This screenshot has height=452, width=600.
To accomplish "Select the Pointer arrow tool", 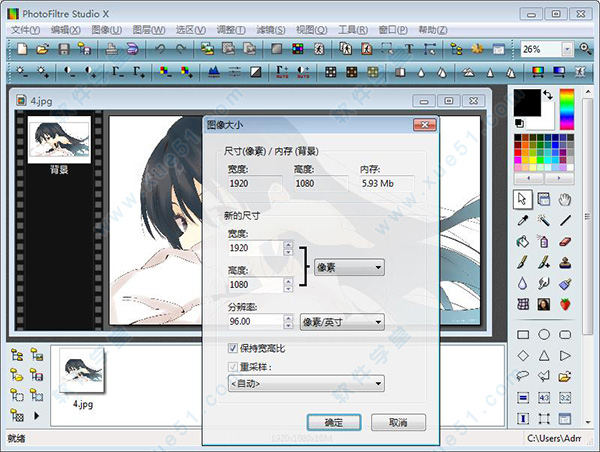I will (x=522, y=199).
